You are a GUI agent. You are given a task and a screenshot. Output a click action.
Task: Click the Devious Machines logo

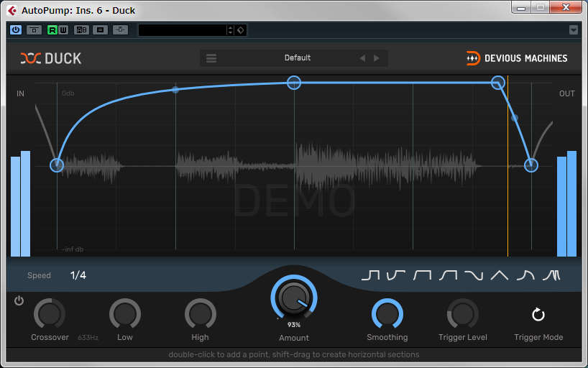pos(517,58)
